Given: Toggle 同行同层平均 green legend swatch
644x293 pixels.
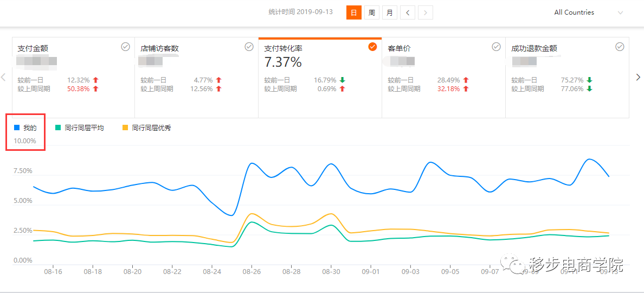Looking at the screenshot, I should [58, 128].
